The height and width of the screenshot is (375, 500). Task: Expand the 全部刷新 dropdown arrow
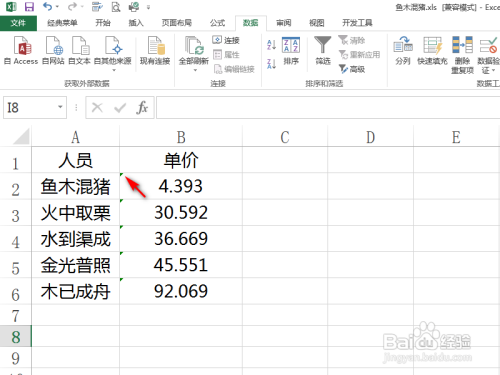195,70
